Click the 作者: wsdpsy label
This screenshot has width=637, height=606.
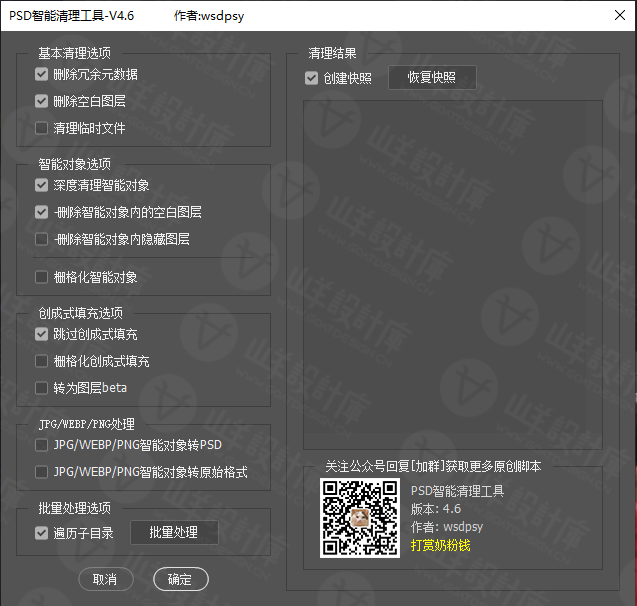click(447, 527)
